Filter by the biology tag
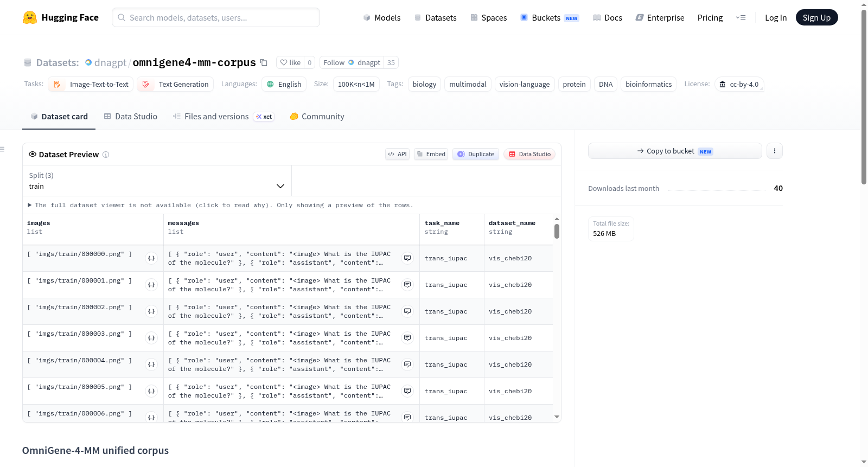The height and width of the screenshot is (467, 868). coord(424,84)
